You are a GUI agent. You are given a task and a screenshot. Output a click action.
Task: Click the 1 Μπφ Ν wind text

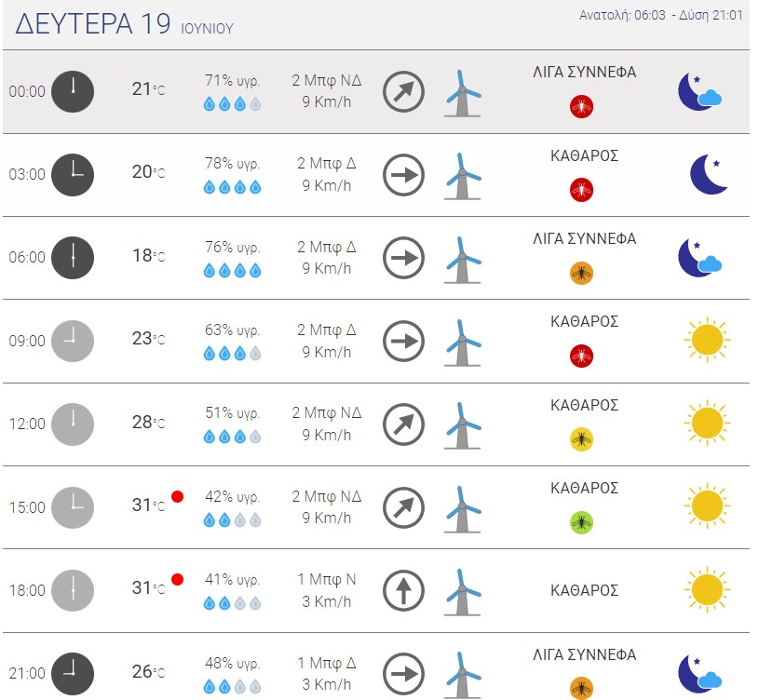click(327, 579)
